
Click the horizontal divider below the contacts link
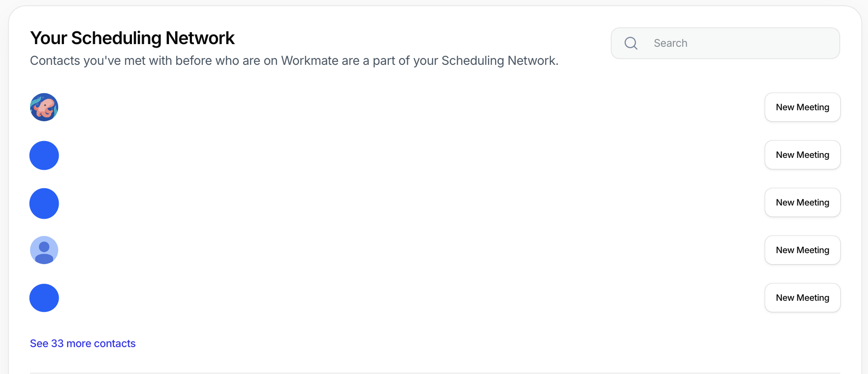tap(435, 373)
